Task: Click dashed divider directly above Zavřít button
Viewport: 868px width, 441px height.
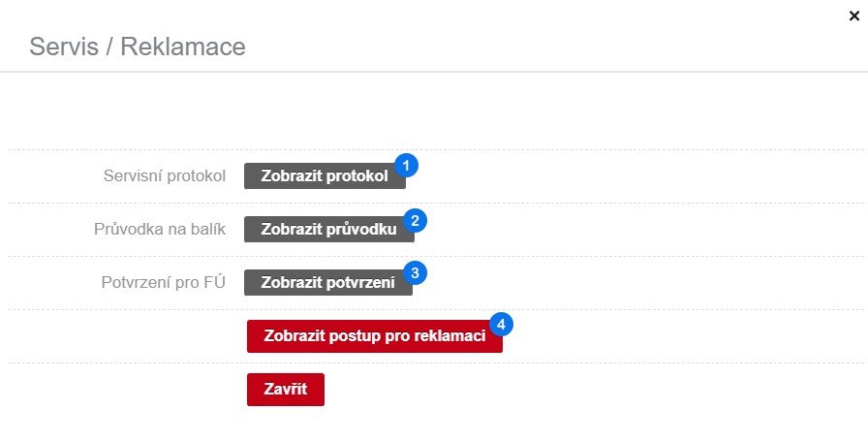Action: 434,363
